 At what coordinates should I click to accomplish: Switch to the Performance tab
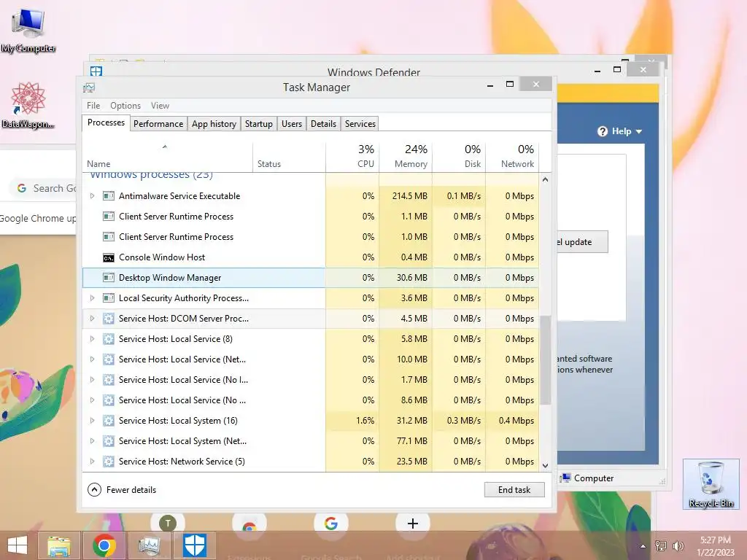(x=158, y=124)
